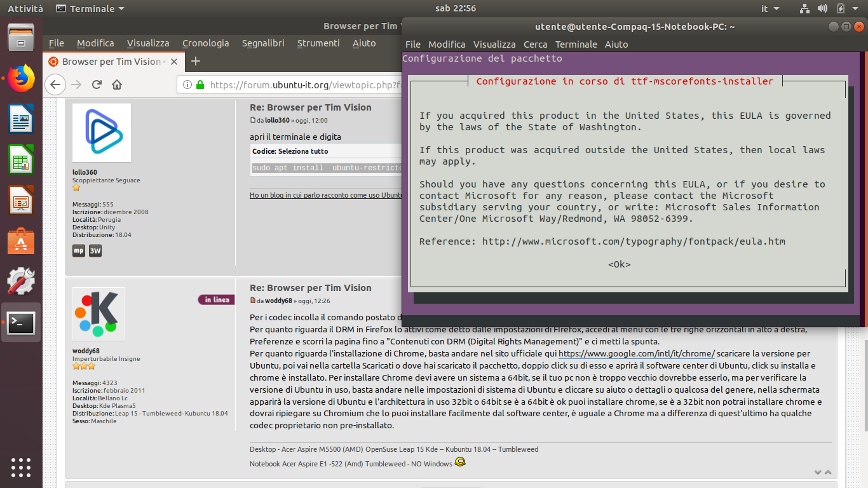
Task: Open network status icon in top bar
Action: click(804, 9)
